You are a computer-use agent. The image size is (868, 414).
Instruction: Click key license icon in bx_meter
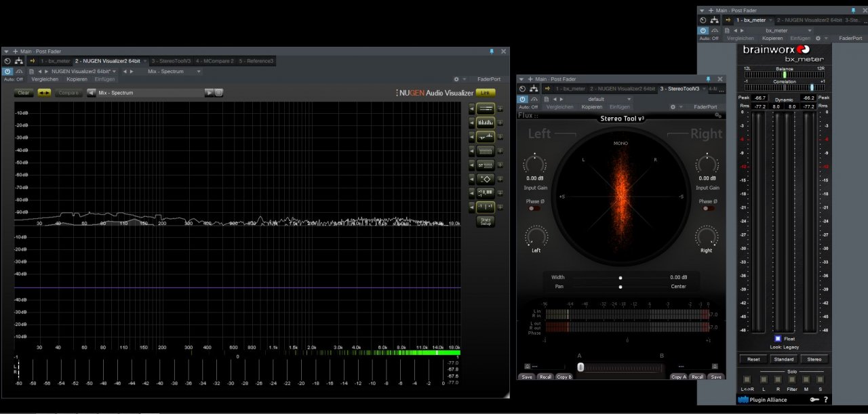click(x=814, y=400)
